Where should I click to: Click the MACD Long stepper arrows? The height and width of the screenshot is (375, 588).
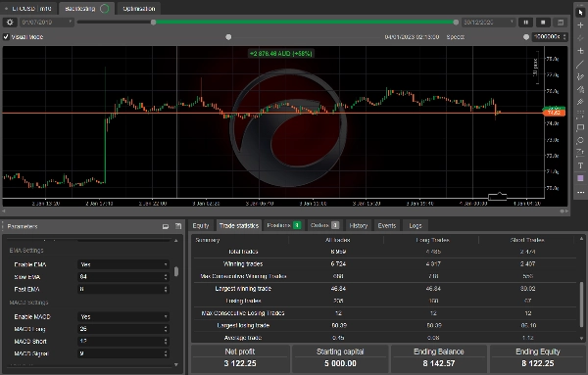point(166,329)
